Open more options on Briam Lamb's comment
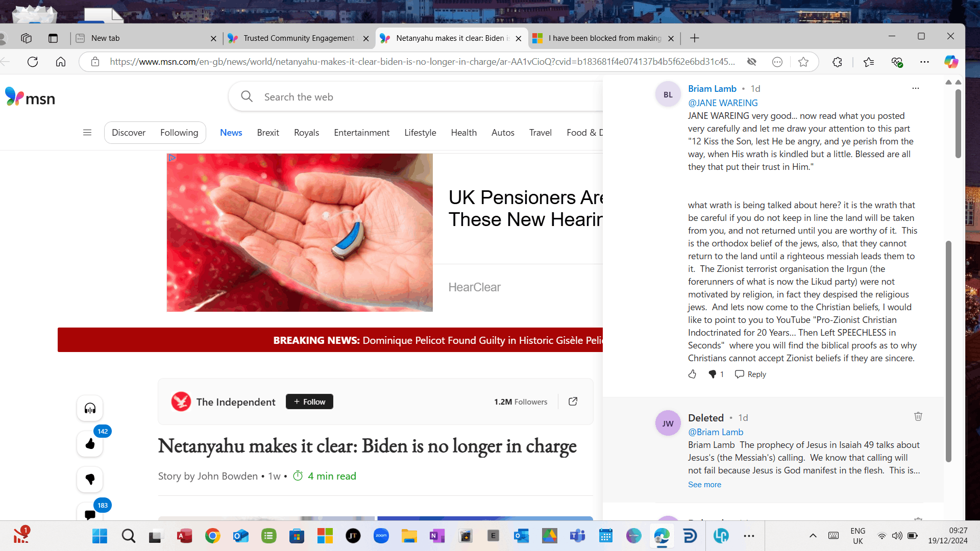This screenshot has width=980, height=551. point(915,88)
